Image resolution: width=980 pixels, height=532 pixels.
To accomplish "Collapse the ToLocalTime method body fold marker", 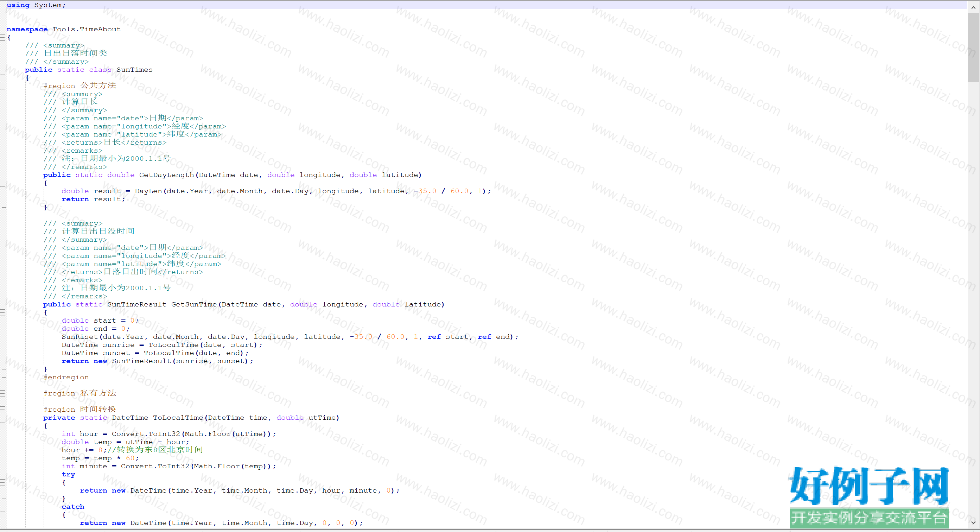I will point(2,426).
